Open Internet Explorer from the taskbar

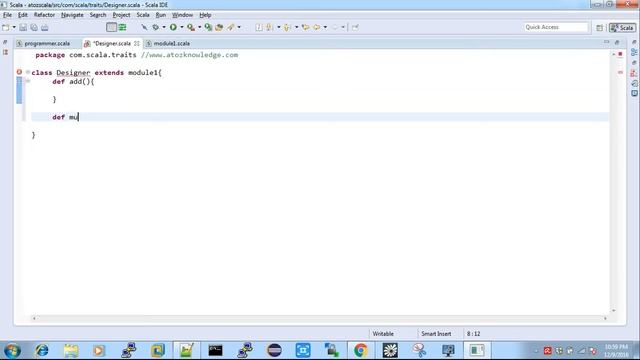pyautogui.click(x=42, y=351)
